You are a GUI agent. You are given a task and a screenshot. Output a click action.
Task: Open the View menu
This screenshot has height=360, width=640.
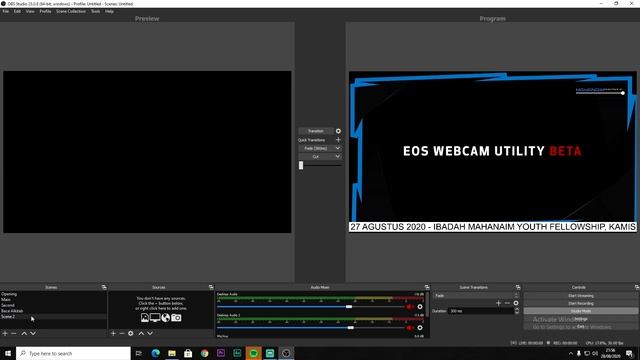pyautogui.click(x=30, y=11)
